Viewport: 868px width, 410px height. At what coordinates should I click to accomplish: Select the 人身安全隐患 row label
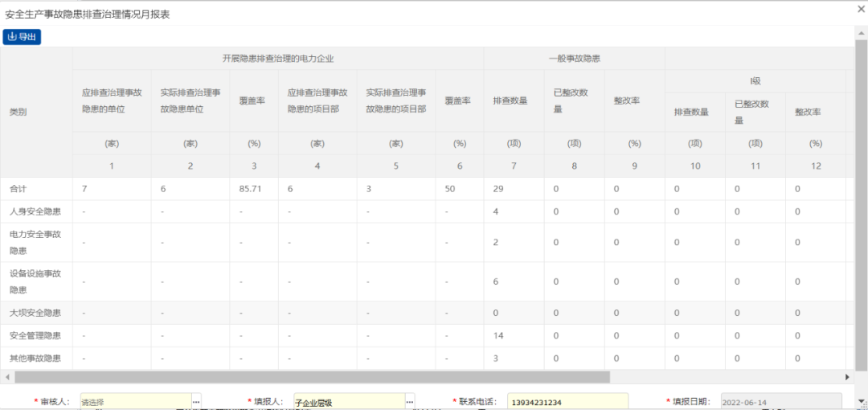[x=36, y=211]
